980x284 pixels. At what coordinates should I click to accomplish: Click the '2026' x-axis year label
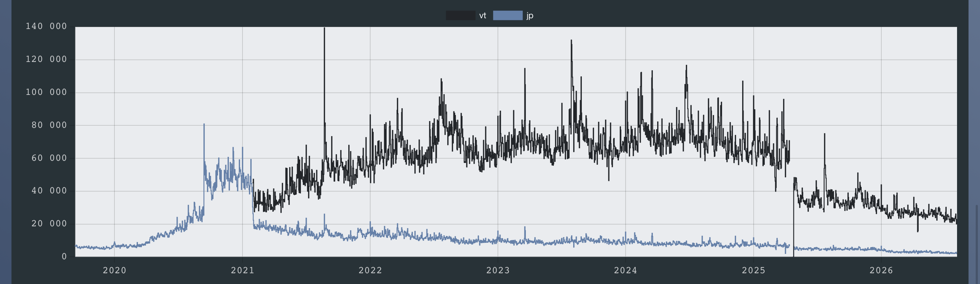[x=881, y=270]
